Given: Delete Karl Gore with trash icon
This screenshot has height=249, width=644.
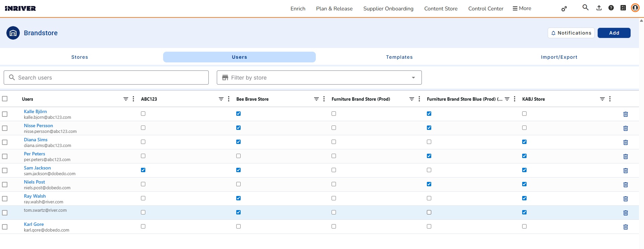Looking at the screenshot, I should click(626, 227).
